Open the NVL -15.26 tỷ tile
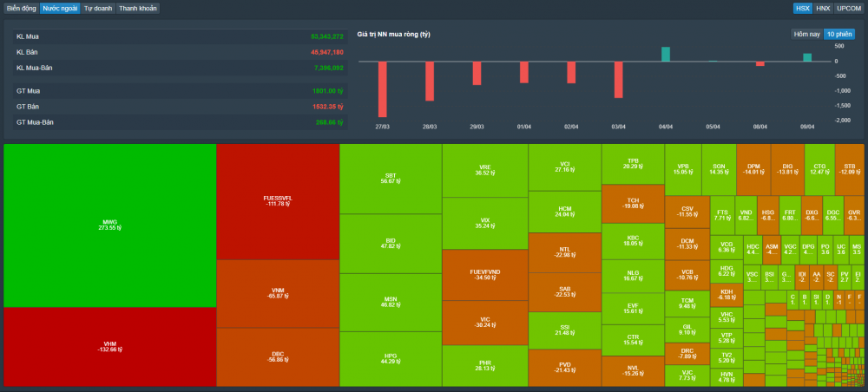Viewport: 868px width, 392px height. pyautogui.click(x=634, y=371)
